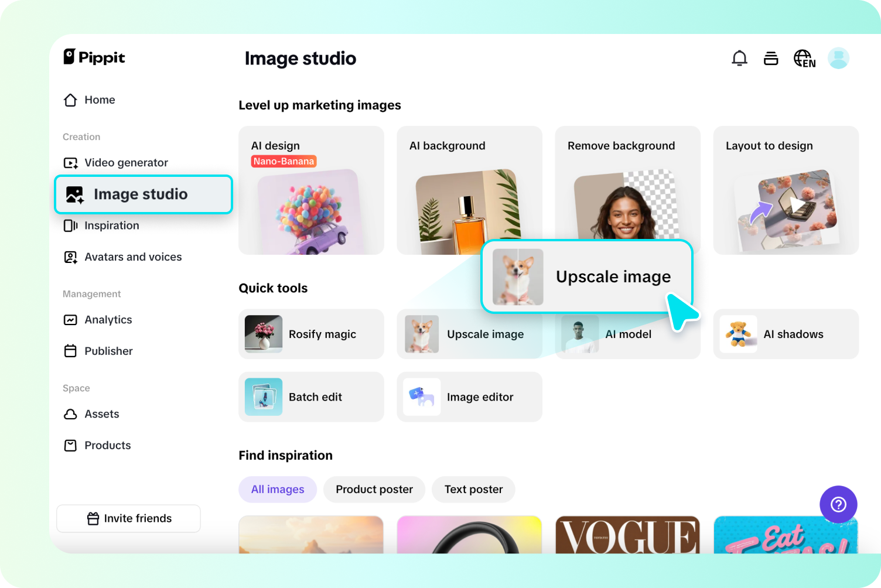Launch the Upscale image tool
The height and width of the screenshot is (588, 881).
pyautogui.click(x=588, y=276)
